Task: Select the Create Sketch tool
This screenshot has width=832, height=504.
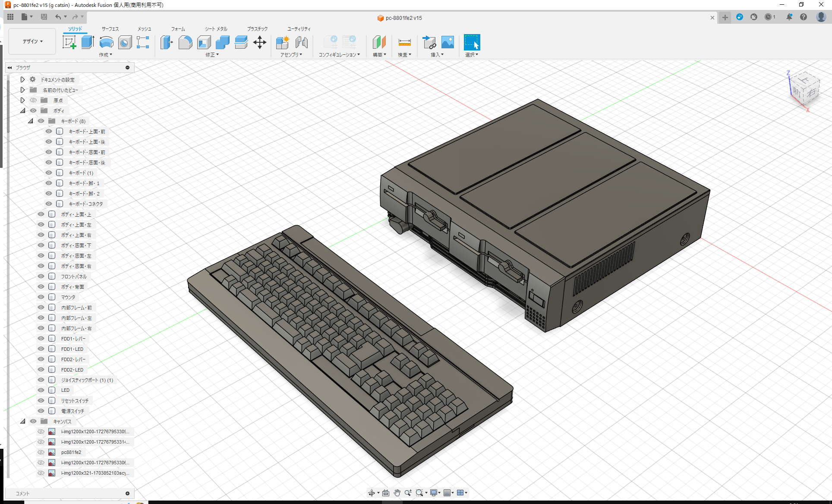Action: [69, 42]
